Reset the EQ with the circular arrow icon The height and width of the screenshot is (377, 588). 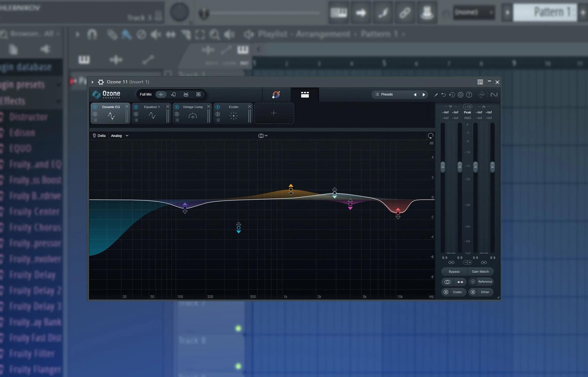431,136
